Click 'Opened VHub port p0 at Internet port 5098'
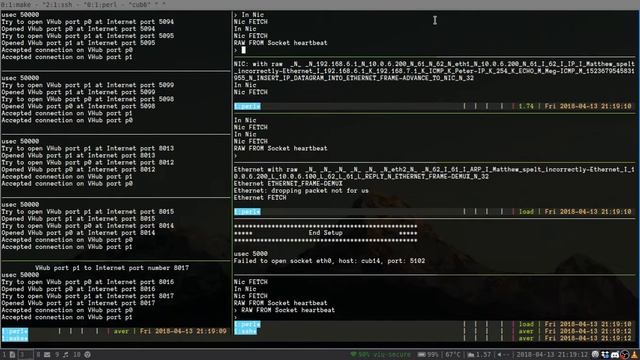Viewport: 640px width, 360px height. click(x=78, y=106)
